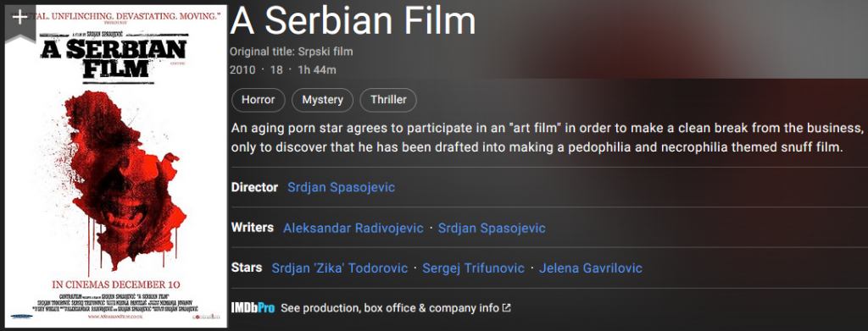
Task: Click the plot summary text
Action: [547, 138]
